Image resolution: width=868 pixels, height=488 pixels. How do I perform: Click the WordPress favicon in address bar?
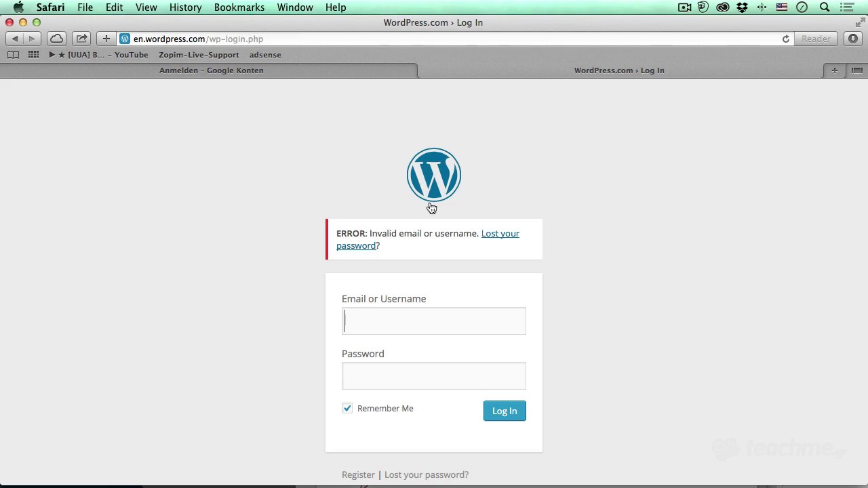(125, 39)
